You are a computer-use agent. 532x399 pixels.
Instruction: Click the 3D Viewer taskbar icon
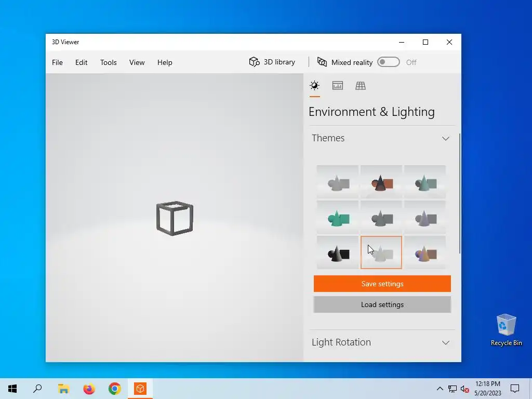140,389
